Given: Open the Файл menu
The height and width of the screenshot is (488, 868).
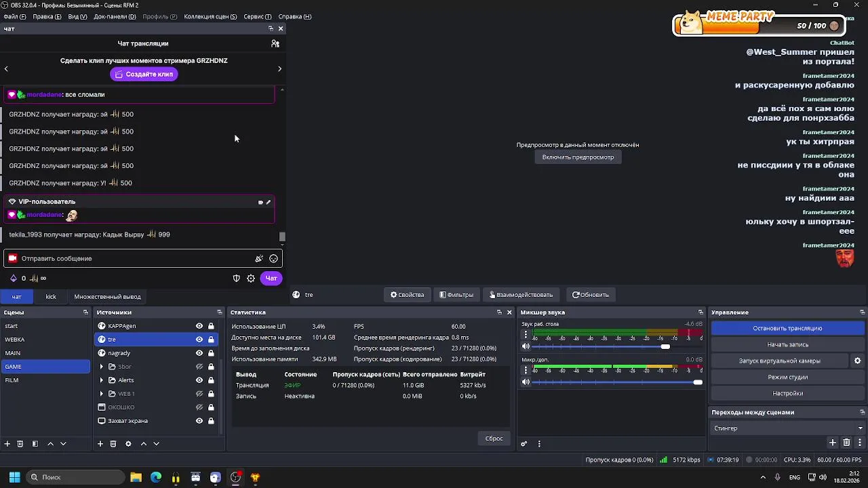Looking at the screenshot, I should click(x=15, y=16).
